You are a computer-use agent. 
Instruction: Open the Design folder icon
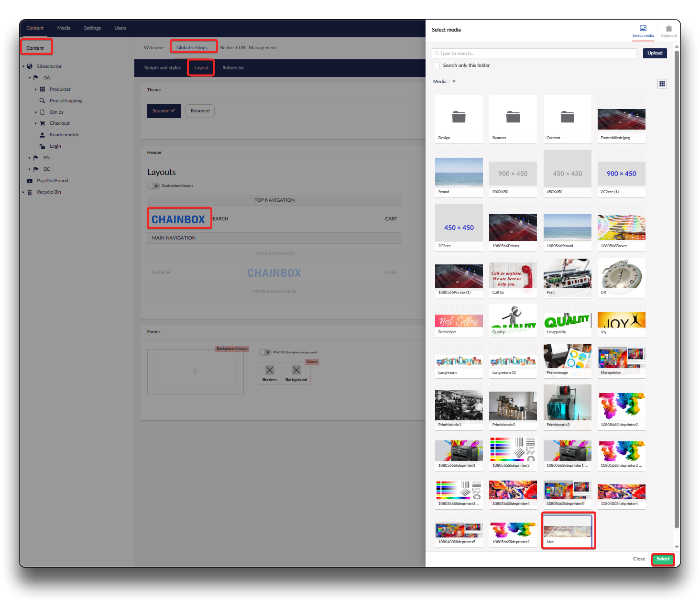[x=459, y=117]
